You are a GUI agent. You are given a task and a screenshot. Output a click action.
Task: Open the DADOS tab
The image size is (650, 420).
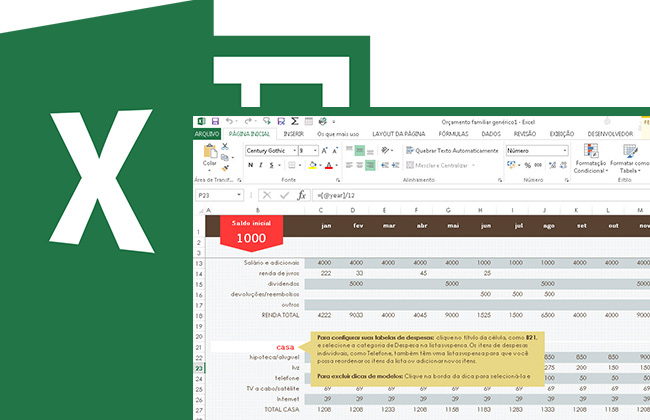(491, 134)
